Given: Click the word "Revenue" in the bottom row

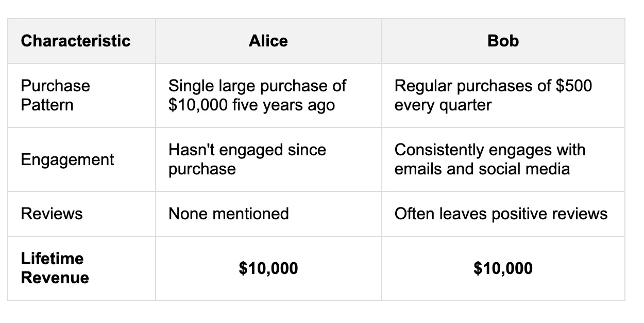Looking at the screenshot, I should pos(55,278).
